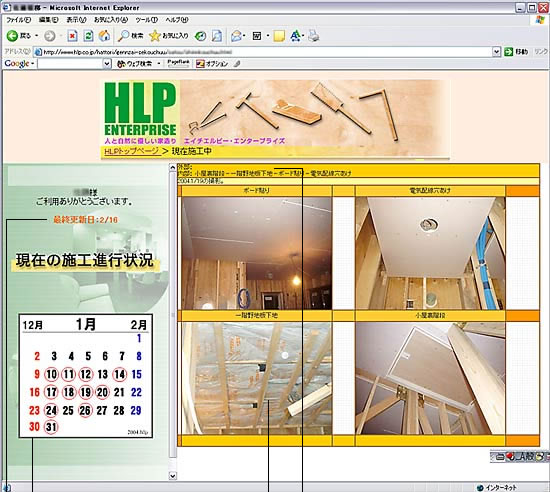Click the red Stop icon

click(73, 36)
